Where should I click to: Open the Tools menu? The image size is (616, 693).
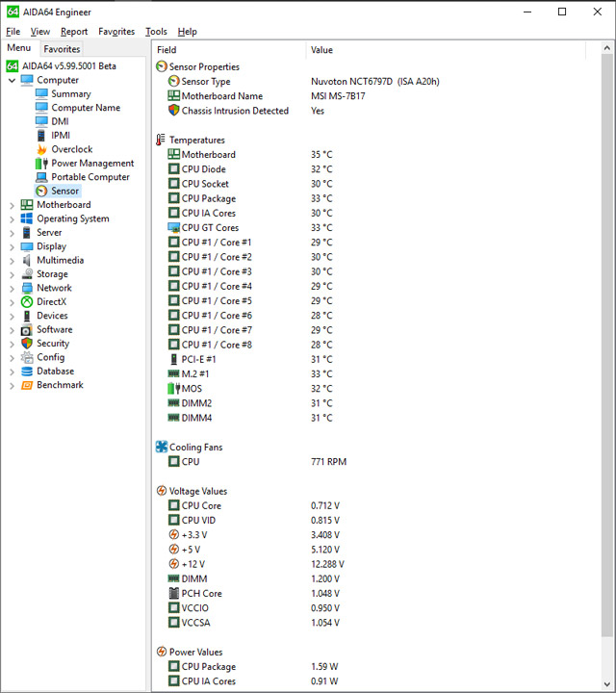(x=157, y=32)
